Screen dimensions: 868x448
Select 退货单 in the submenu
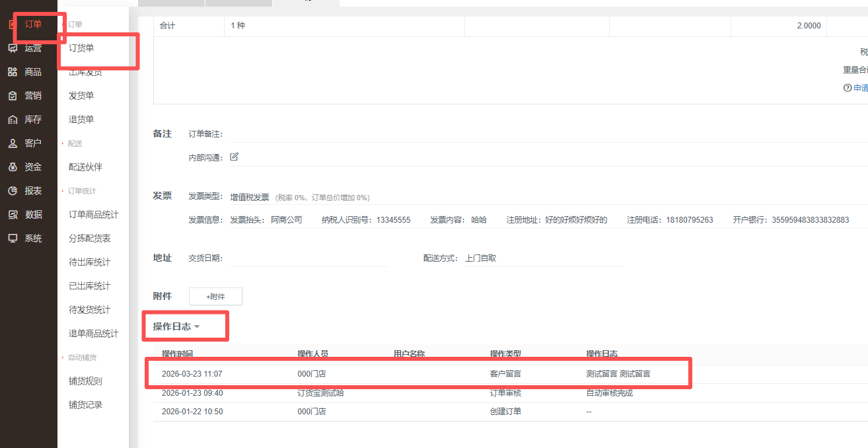click(x=81, y=120)
